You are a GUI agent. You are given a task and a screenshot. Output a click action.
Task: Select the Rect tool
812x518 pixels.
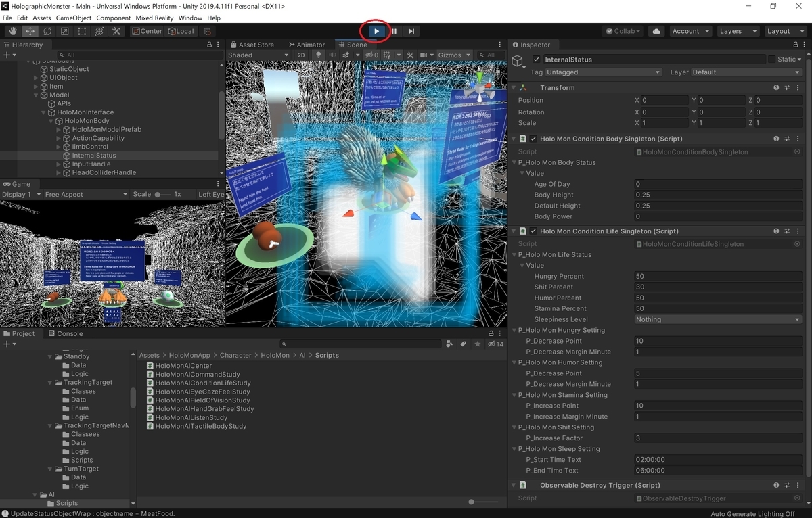pyautogui.click(x=82, y=31)
